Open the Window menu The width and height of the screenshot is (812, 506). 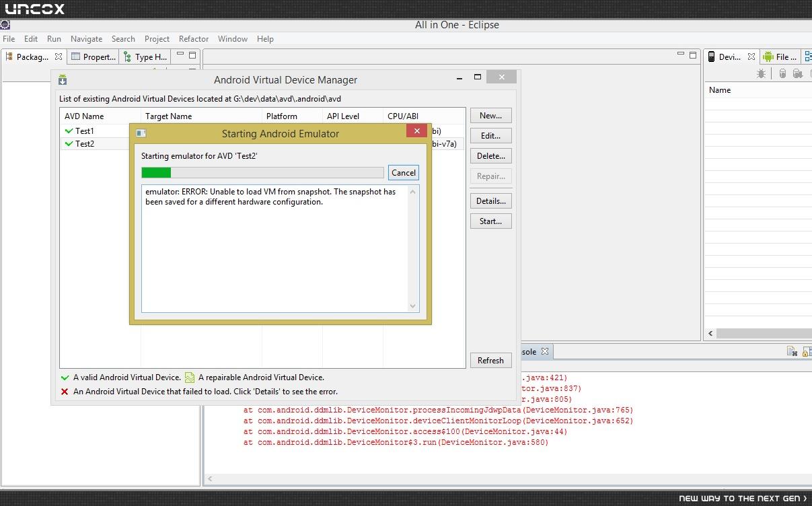pyautogui.click(x=233, y=39)
